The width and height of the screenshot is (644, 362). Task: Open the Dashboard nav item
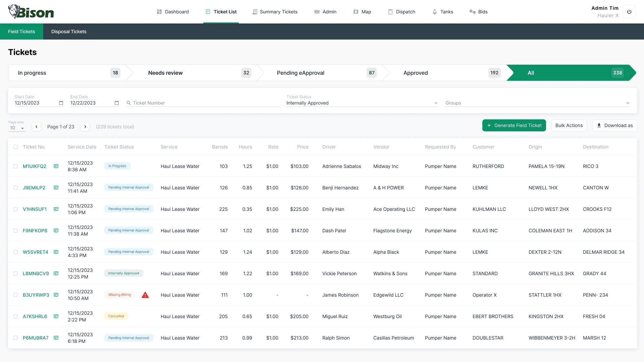173,12
